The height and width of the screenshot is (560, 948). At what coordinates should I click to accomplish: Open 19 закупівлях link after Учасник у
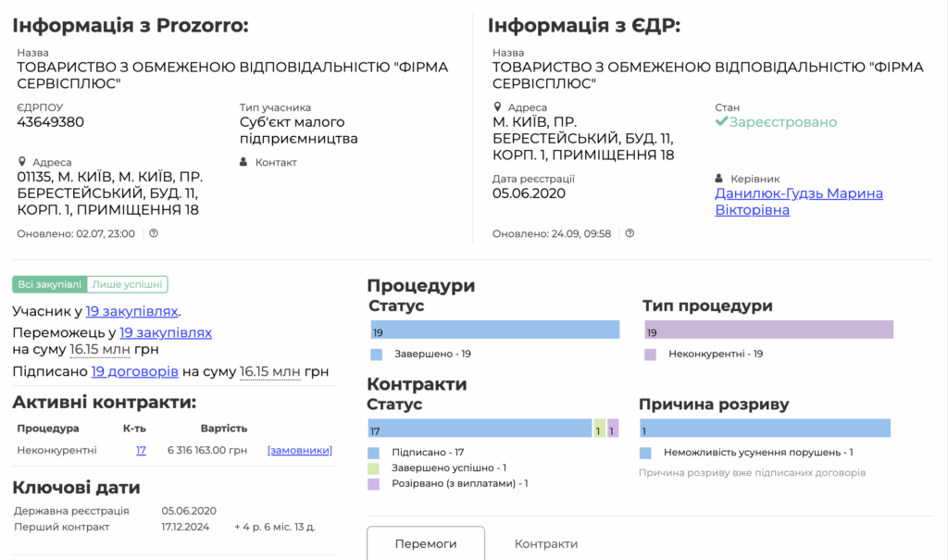[x=131, y=312]
